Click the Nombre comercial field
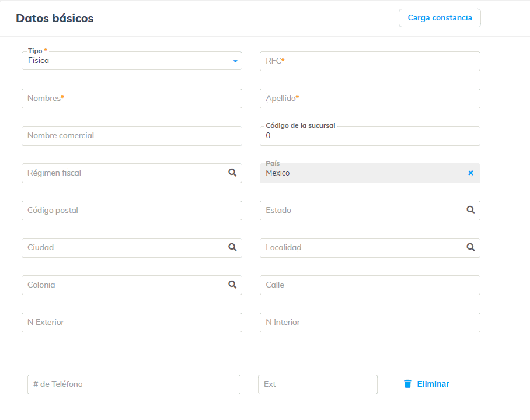The image size is (530, 420). click(x=131, y=136)
